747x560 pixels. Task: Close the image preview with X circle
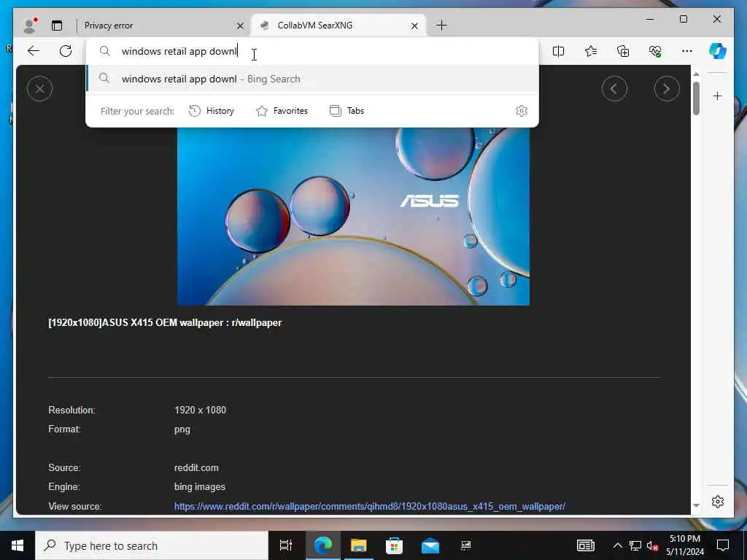tap(40, 88)
